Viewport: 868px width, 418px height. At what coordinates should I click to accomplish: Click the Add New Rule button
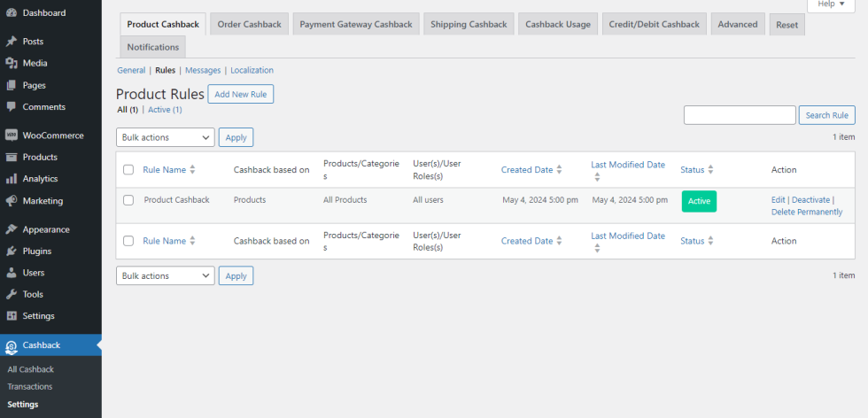coord(240,94)
